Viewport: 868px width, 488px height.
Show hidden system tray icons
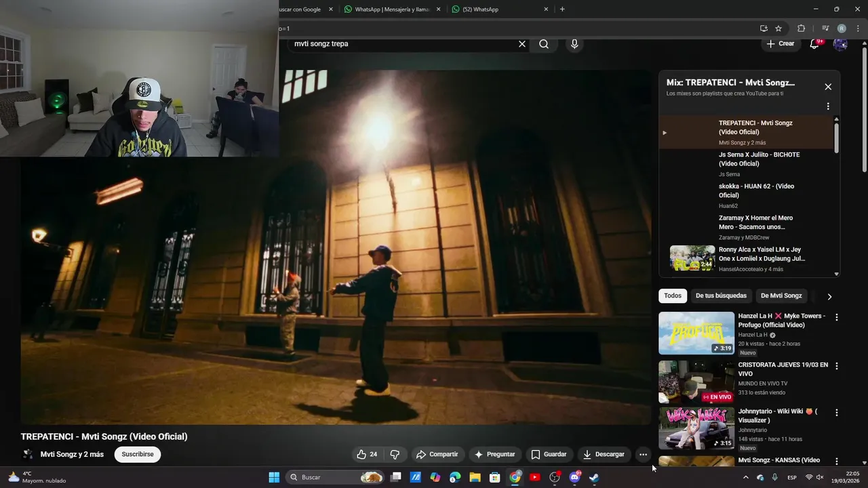pos(745,477)
